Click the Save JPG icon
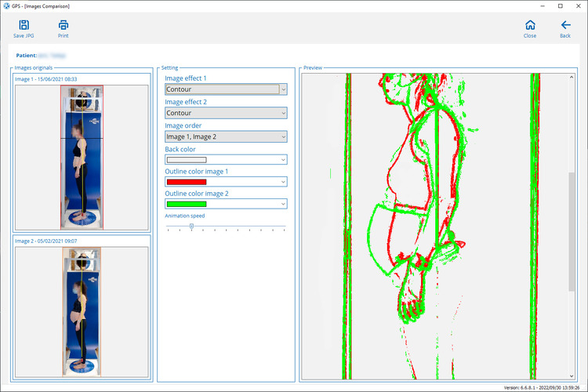Image resolution: width=588 pixels, height=392 pixels. tap(24, 25)
